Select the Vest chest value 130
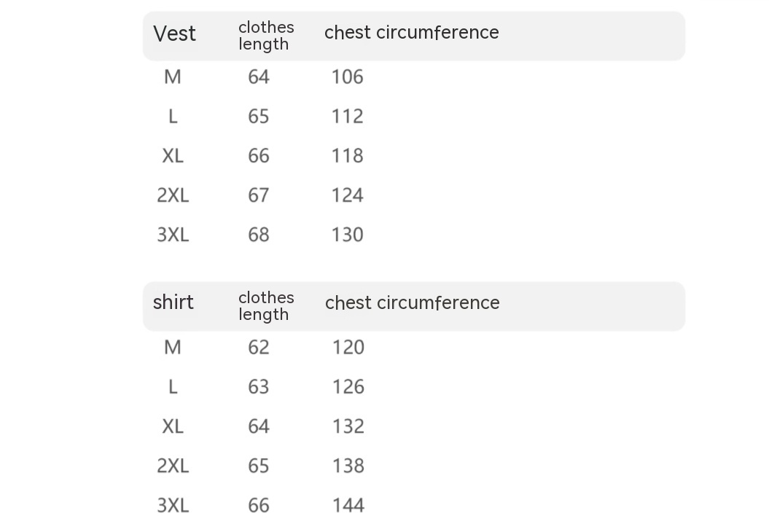This screenshot has width=769, height=532. pyautogui.click(x=347, y=235)
